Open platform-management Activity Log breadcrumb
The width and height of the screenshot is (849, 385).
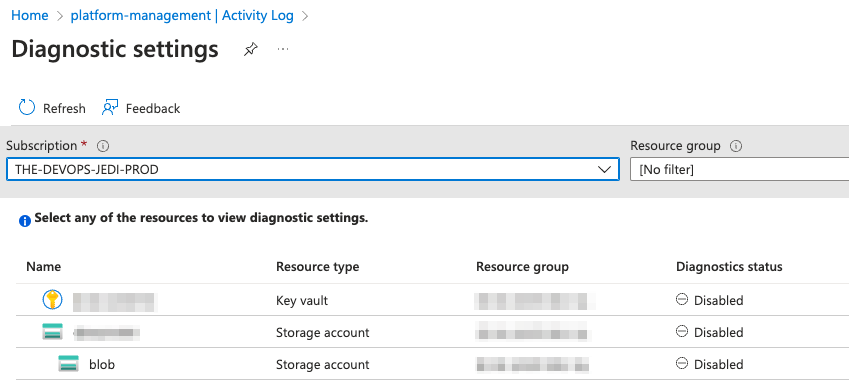tap(182, 16)
